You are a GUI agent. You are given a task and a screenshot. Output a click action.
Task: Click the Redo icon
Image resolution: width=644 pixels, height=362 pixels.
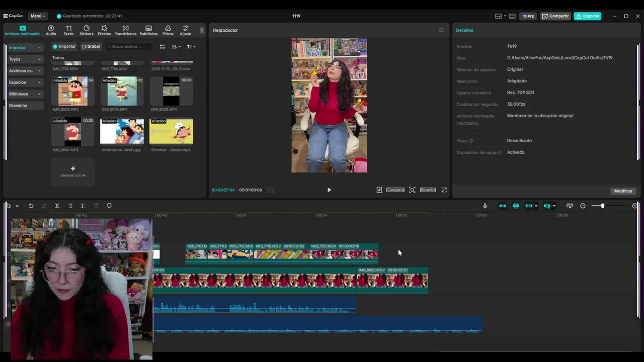44,206
